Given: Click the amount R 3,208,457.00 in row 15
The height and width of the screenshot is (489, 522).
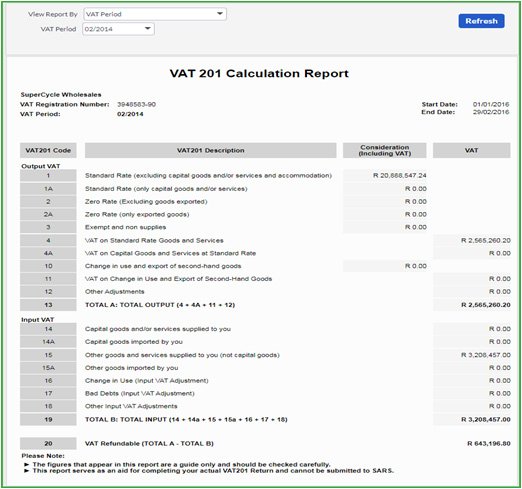Looking at the screenshot, I should [x=486, y=355].
